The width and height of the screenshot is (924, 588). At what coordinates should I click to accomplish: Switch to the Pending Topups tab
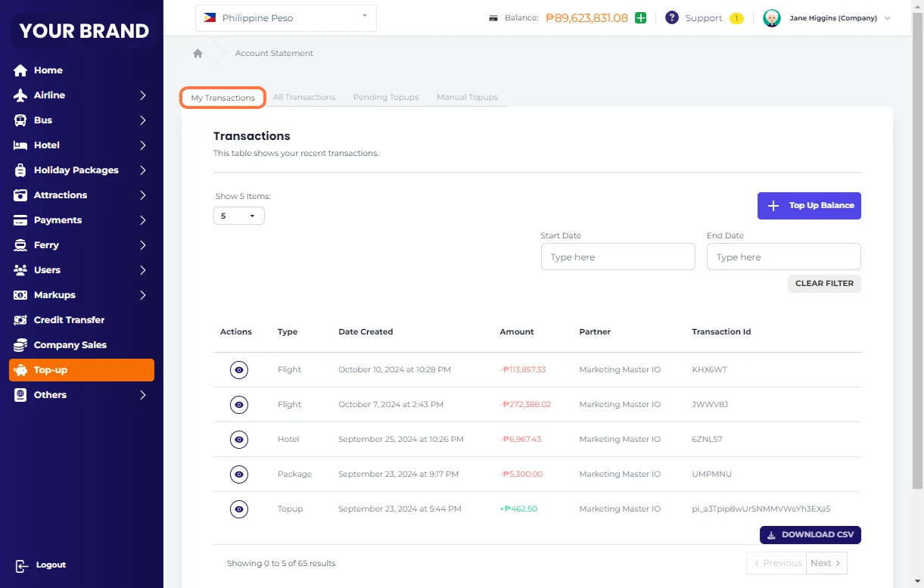point(386,98)
